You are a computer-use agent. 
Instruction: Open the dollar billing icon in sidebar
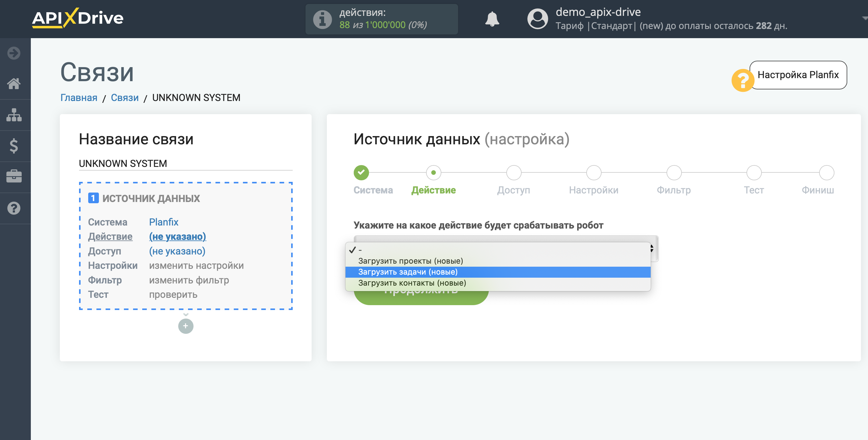(14, 146)
